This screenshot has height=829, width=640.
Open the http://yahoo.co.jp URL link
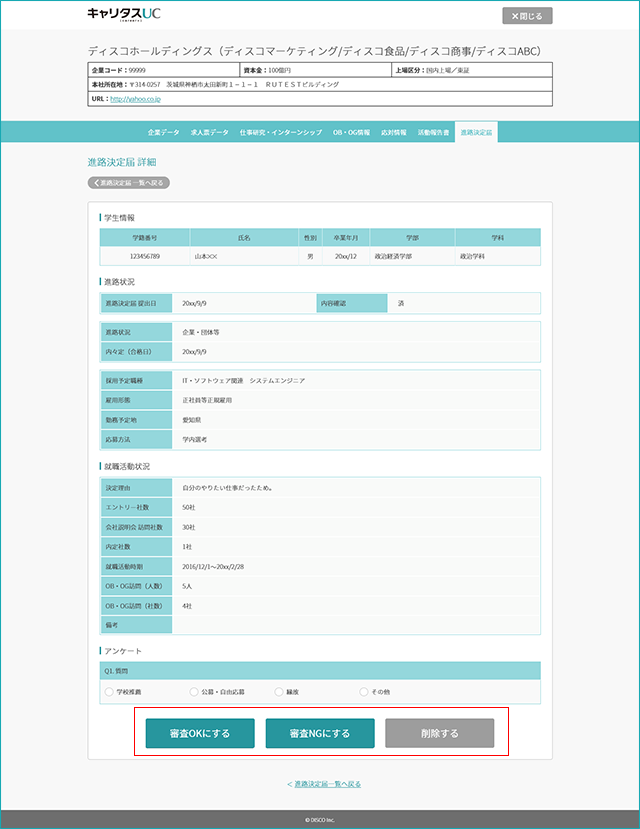[135, 99]
